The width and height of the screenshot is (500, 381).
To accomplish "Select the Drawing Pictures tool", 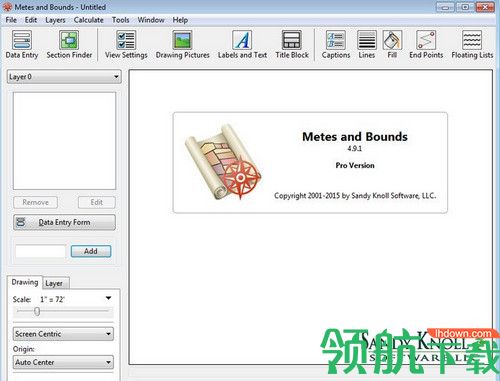I will pos(182,44).
